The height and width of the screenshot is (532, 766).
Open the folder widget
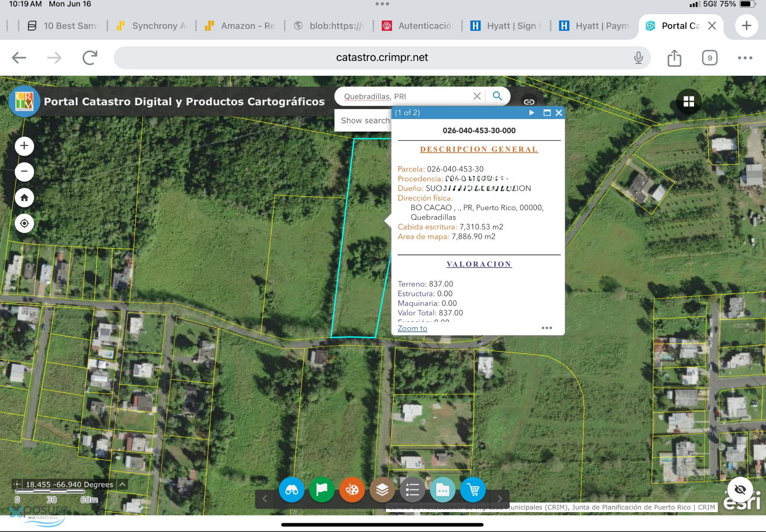(x=443, y=490)
